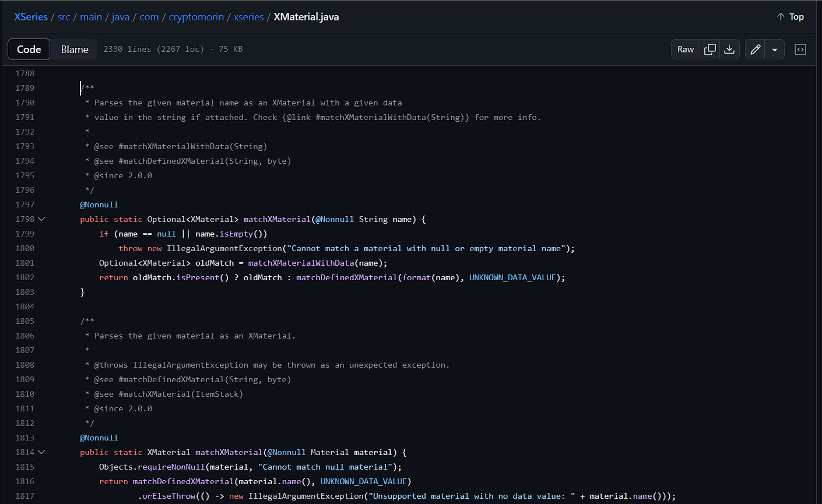
Task: Open the symbols panel icon
Action: [800, 50]
